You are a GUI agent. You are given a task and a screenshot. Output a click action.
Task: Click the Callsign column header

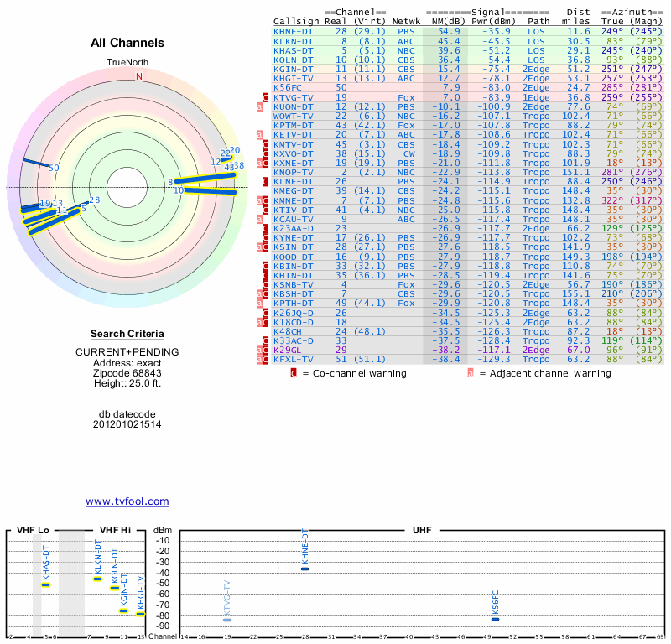tap(296, 22)
